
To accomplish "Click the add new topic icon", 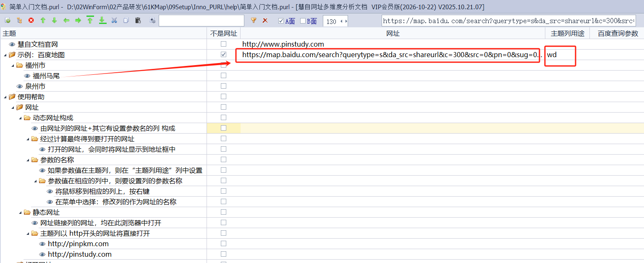I will click(8, 21).
